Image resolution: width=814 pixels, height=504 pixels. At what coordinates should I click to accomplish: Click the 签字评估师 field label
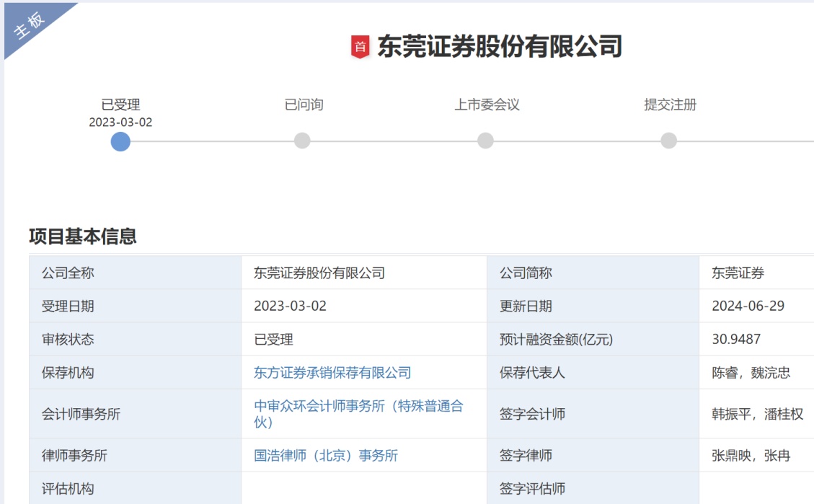532,488
